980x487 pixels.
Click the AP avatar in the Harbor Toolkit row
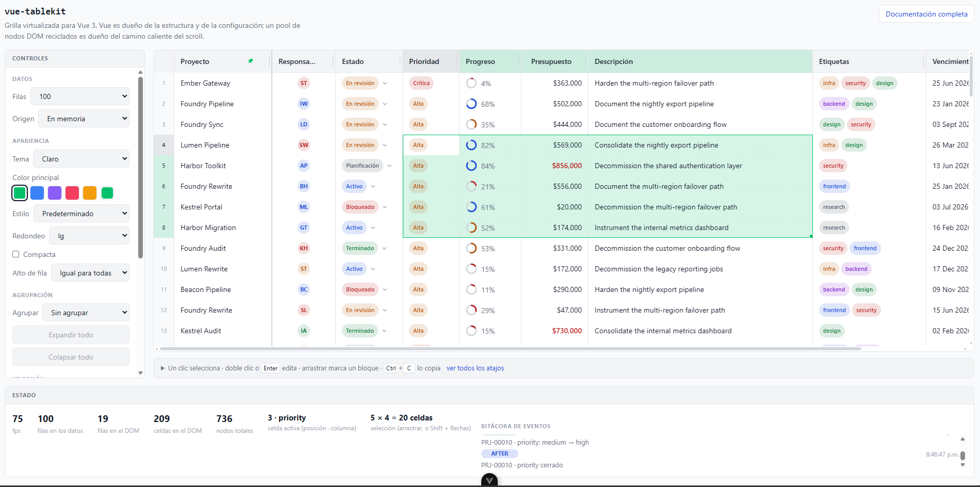pyautogui.click(x=304, y=166)
